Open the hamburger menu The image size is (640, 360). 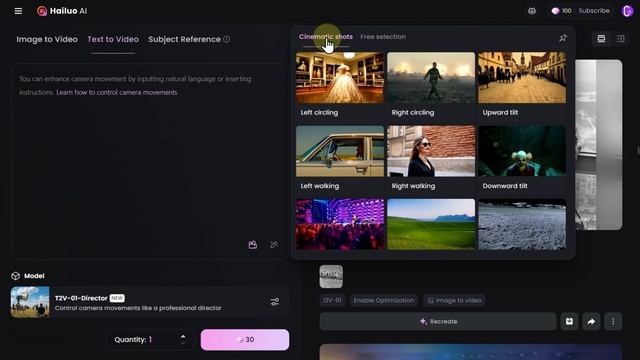coord(18,11)
